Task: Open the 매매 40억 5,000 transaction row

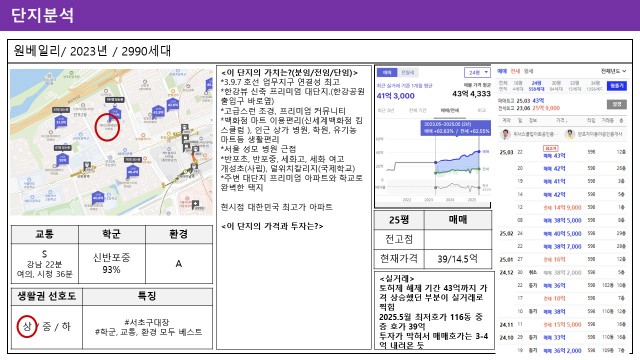Action: point(562,233)
